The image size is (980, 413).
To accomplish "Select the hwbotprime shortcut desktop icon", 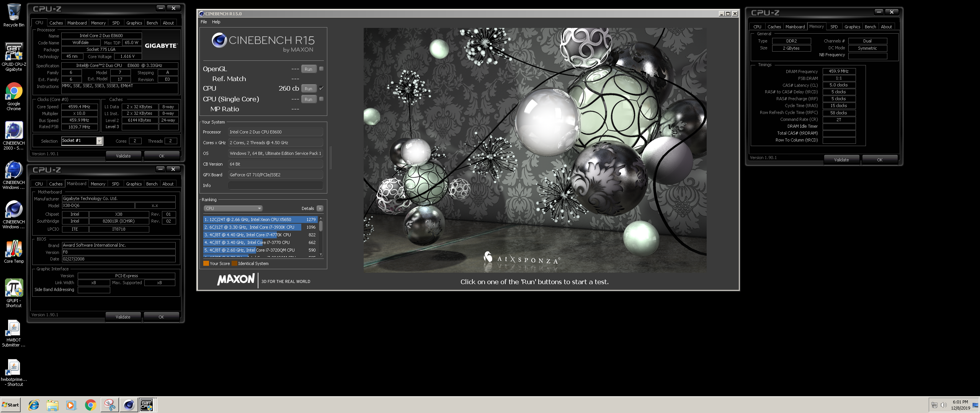I will 14,372.
